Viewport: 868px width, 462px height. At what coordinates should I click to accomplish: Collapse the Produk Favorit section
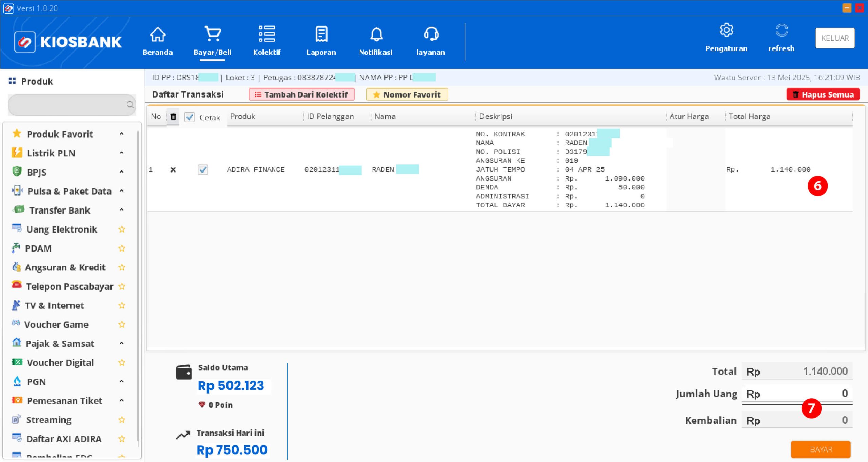click(x=121, y=134)
